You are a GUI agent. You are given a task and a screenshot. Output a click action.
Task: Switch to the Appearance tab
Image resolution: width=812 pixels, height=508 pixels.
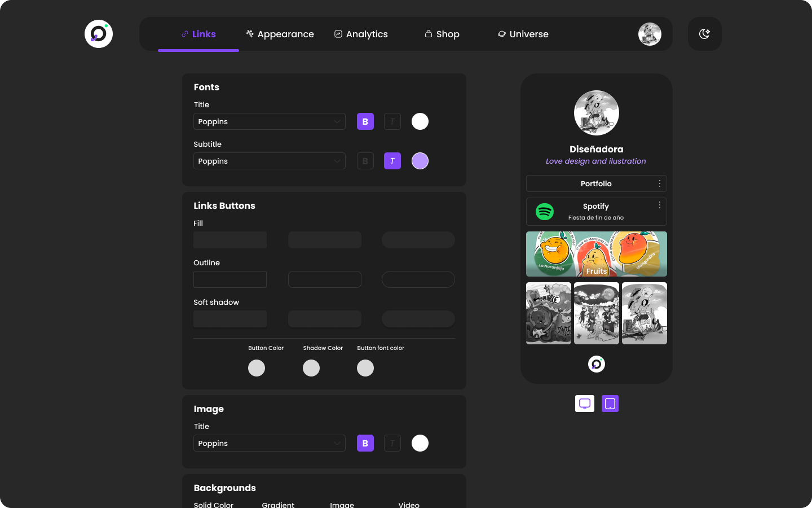280,34
